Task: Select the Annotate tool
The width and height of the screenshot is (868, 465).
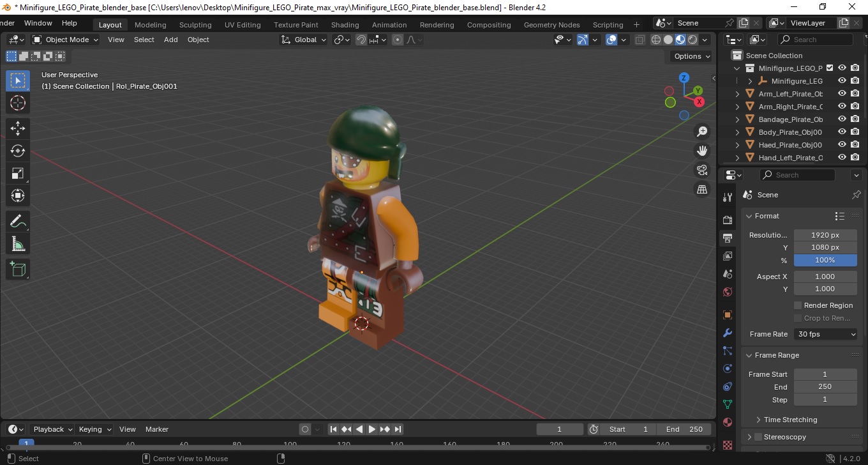Action: tap(18, 222)
